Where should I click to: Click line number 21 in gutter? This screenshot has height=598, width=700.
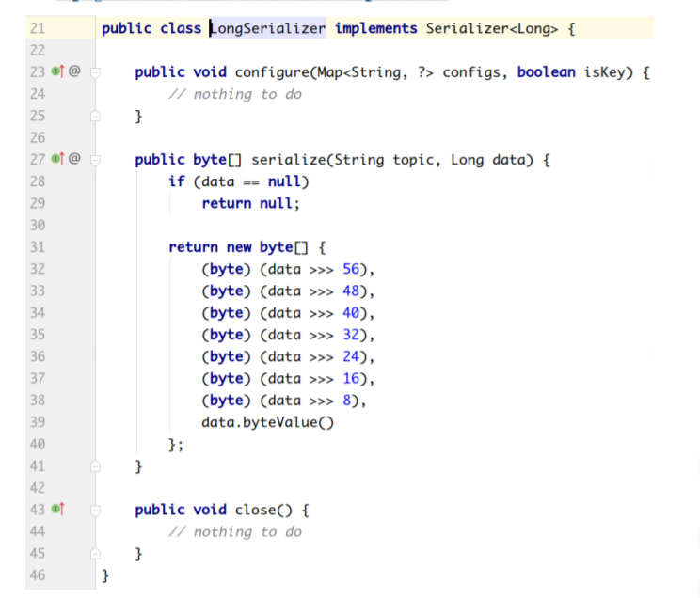tap(38, 28)
